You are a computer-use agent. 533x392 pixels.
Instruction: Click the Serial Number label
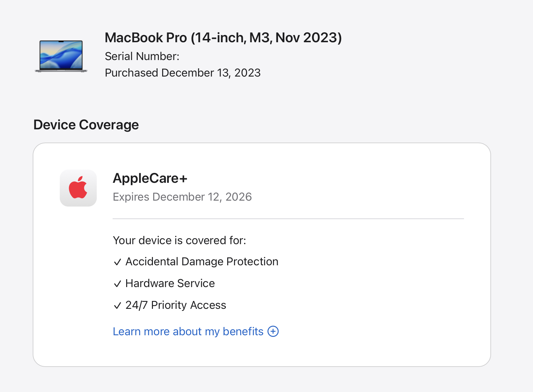tap(142, 56)
